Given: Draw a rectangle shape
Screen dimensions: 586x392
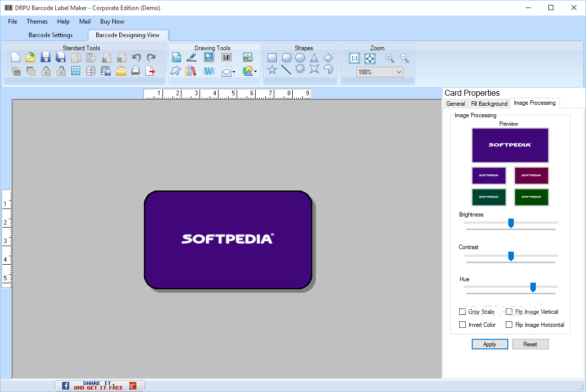Looking at the screenshot, I should coord(272,58).
